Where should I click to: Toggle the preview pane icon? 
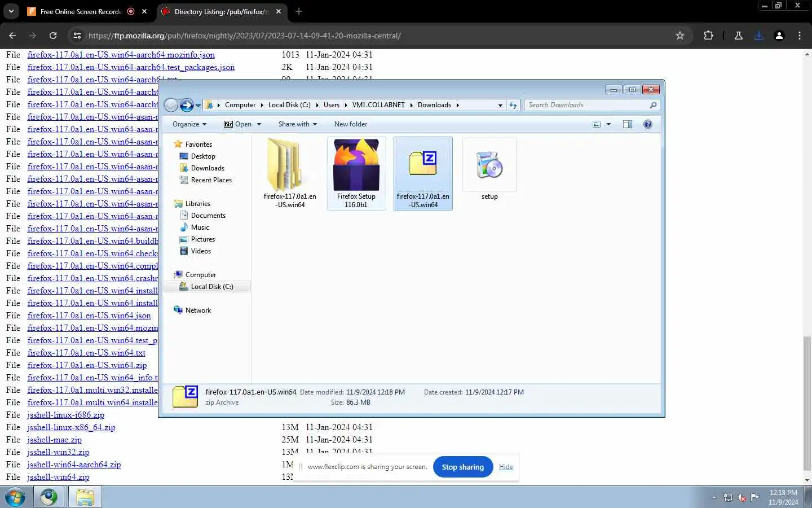pos(628,124)
